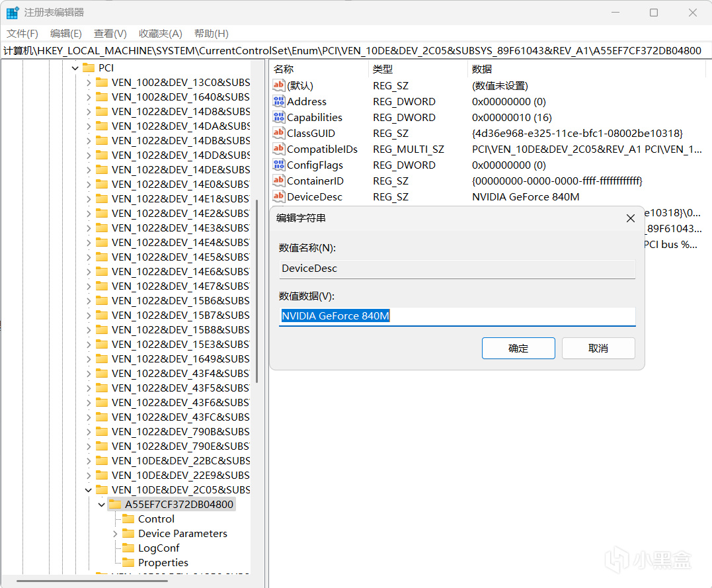
Task: Collapse the PCI tree node
Action: pyautogui.click(x=75, y=68)
